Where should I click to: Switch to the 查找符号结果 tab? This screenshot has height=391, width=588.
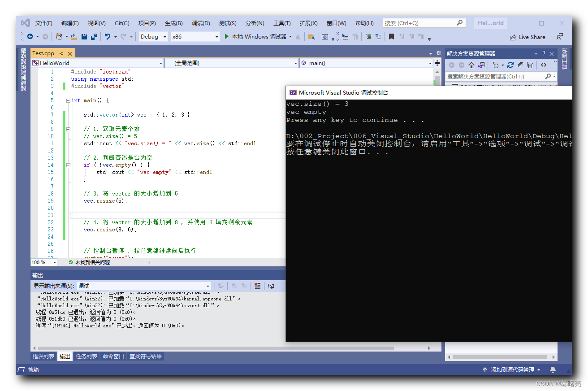pos(146,356)
